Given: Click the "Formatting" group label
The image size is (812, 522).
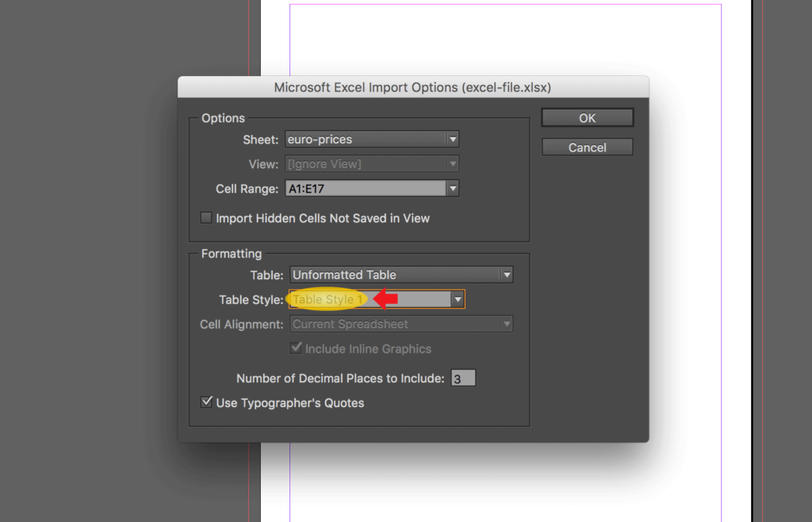Looking at the screenshot, I should [232, 254].
